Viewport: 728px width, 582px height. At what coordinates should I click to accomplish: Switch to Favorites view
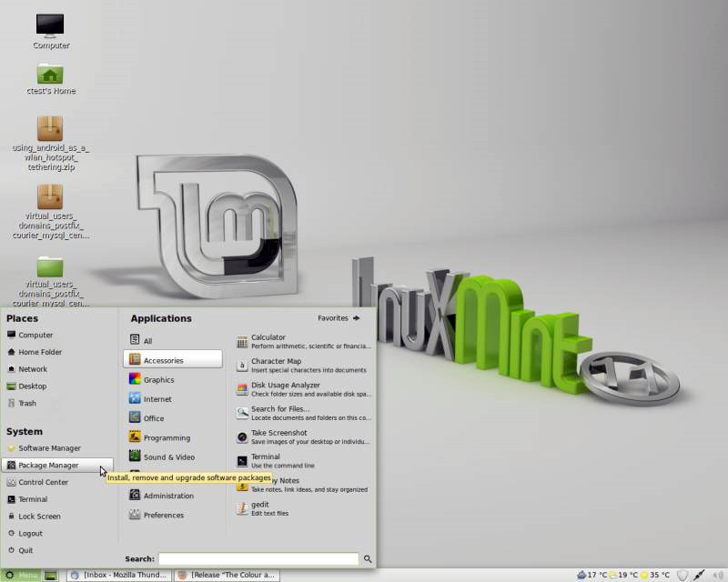[x=339, y=318]
